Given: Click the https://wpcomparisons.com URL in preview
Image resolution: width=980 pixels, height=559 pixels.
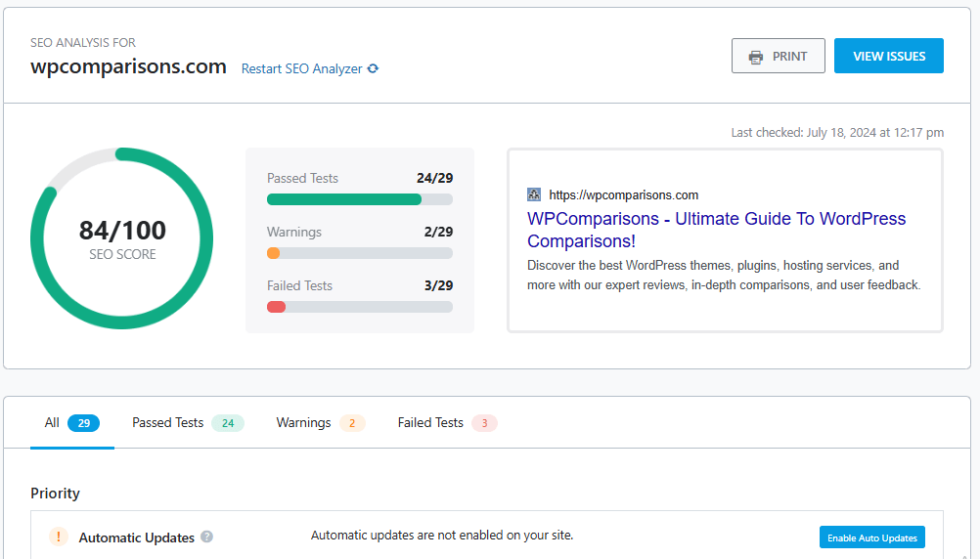Looking at the screenshot, I should (623, 194).
